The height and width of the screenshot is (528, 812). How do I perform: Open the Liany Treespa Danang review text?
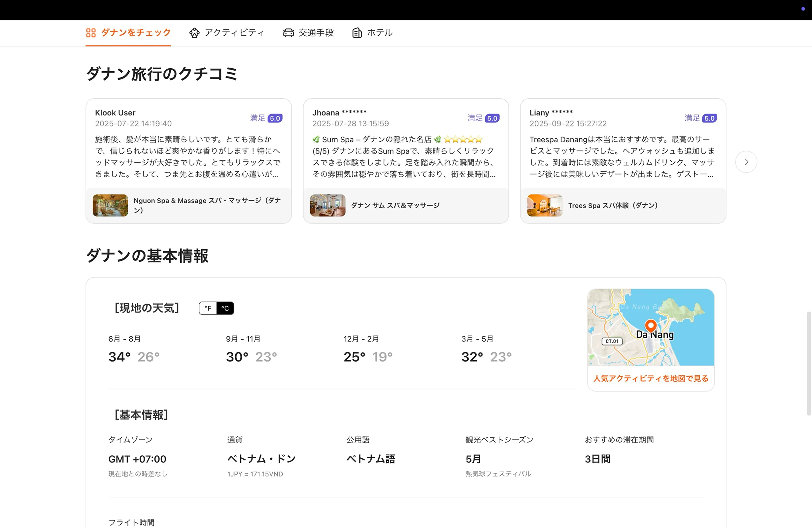click(622, 156)
